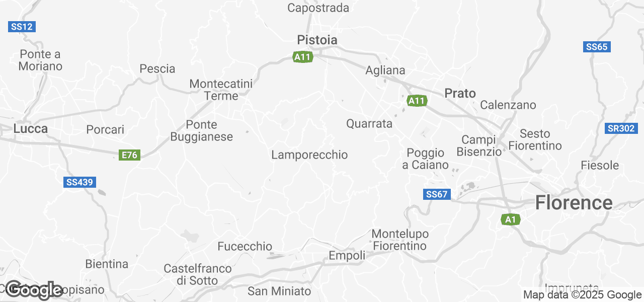Click the Quarrata town label

click(x=369, y=123)
